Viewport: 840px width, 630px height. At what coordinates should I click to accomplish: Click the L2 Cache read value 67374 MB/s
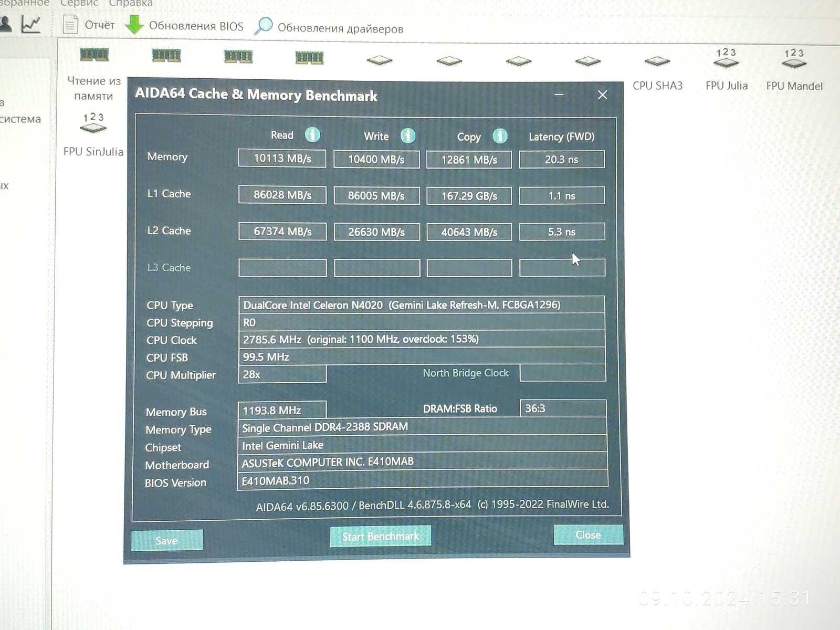[282, 232]
